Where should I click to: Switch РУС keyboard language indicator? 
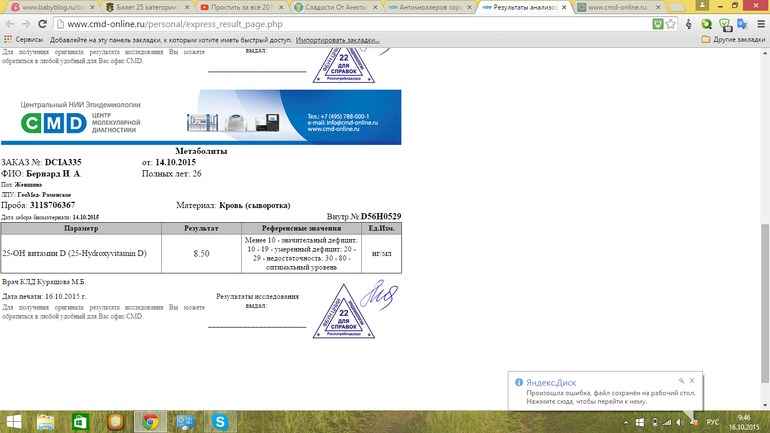tap(713, 422)
